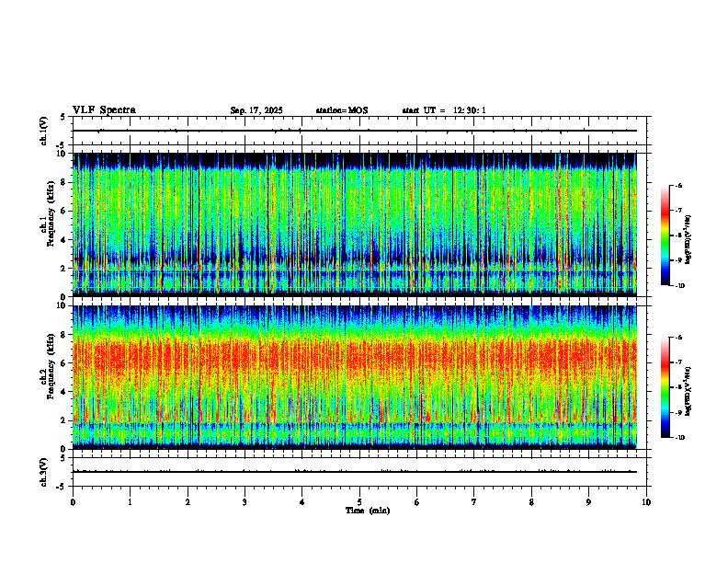The width and height of the screenshot is (728, 563).
Task: Click the "VLF Spectra" title text
Action: pyautogui.click(x=104, y=110)
